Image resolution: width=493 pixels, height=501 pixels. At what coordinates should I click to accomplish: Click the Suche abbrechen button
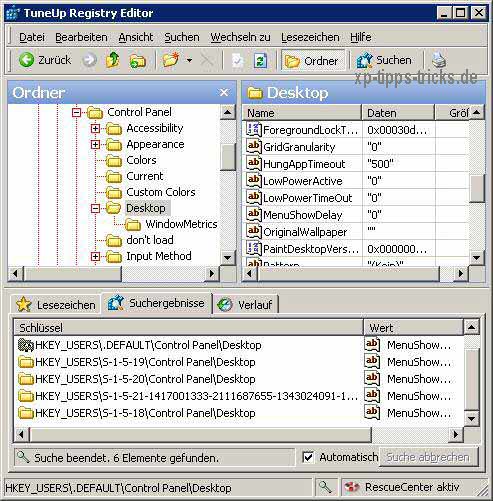tap(428, 457)
